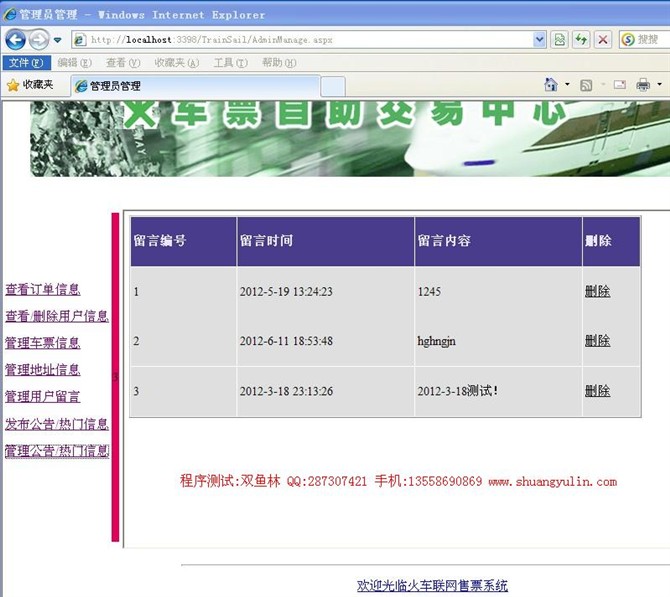Open the 查看(V) menu
The width and height of the screenshot is (670, 597).
click(123, 63)
